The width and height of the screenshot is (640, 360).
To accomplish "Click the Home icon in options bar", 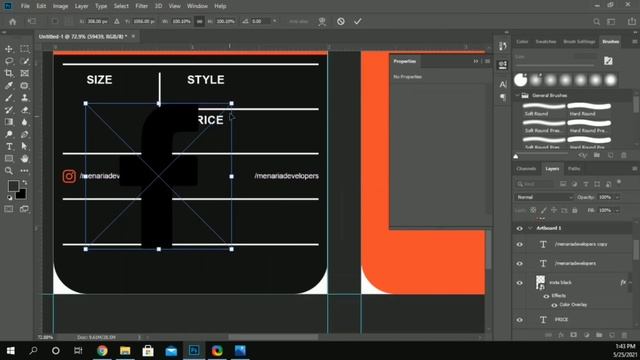I will click(x=13, y=22).
